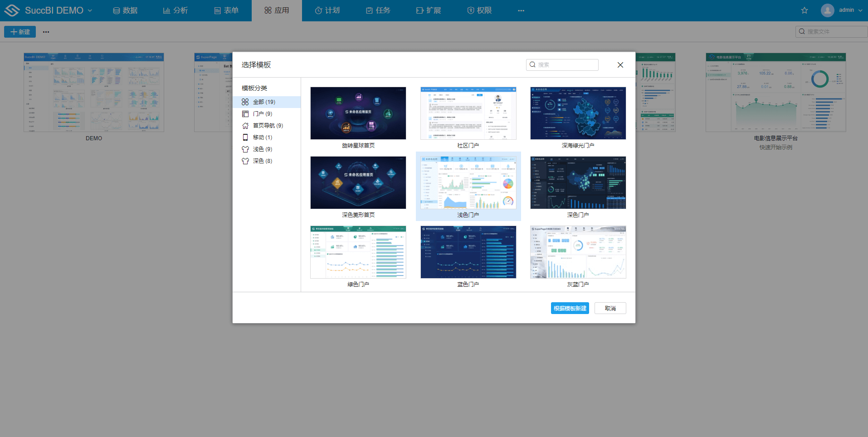The height and width of the screenshot is (437, 868).
Task: Filter by 浅色 (9) light theme
Action: [x=262, y=149]
